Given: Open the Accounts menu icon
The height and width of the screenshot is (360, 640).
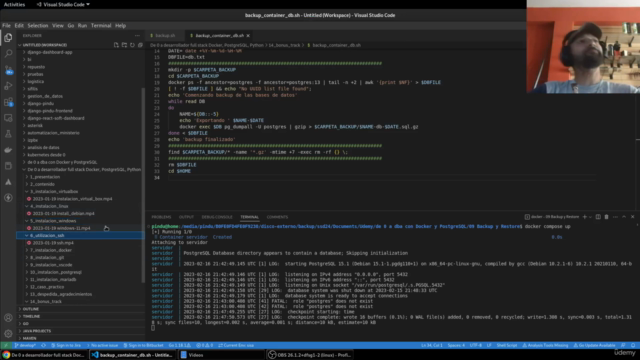Looking at the screenshot, I should 8,318.
